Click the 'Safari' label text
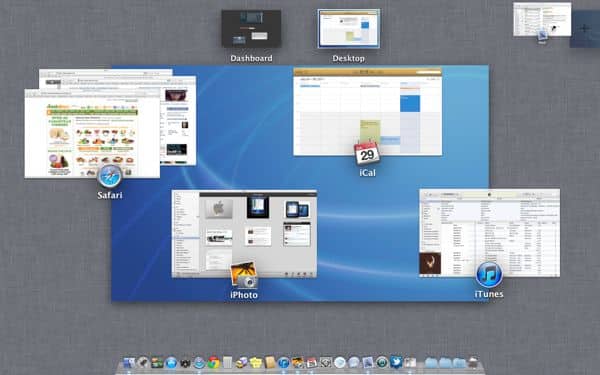This screenshot has height=375, width=600. click(110, 195)
